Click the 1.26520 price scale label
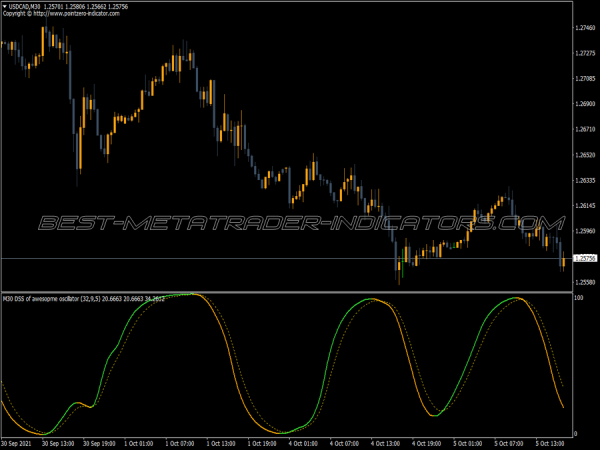 585,155
